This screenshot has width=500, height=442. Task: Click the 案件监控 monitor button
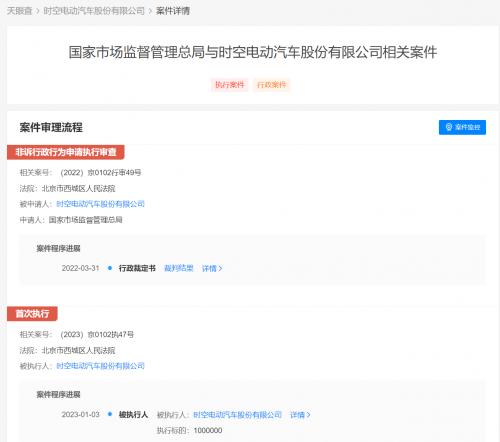[x=462, y=127]
